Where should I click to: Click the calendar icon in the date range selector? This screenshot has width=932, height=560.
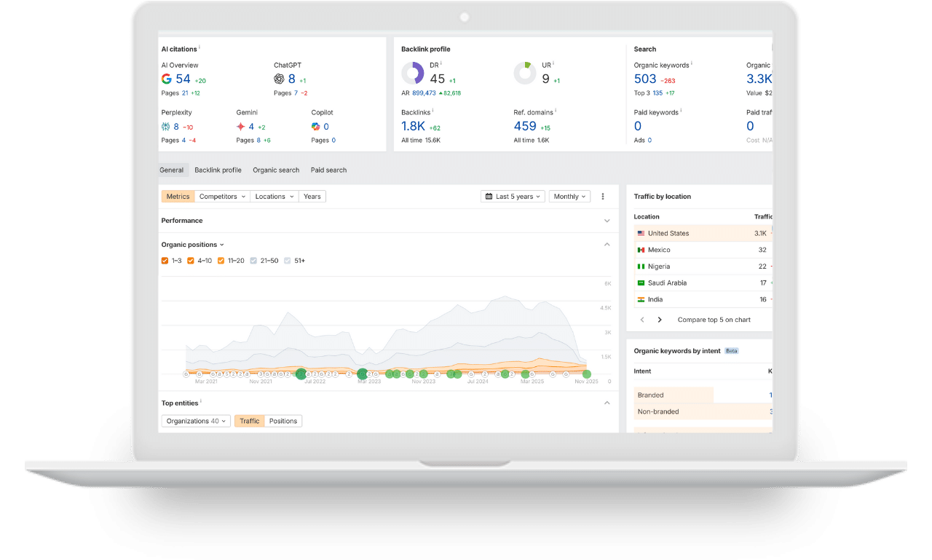pos(488,196)
